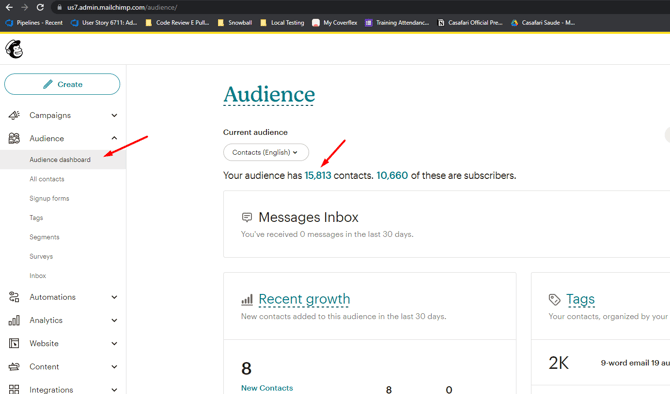Select Audience dashboard in the sidebar
670x394 pixels.
[60, 159]
